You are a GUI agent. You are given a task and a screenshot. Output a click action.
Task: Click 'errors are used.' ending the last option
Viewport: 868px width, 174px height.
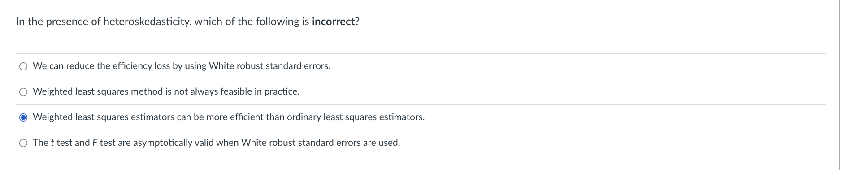[368, 143]
